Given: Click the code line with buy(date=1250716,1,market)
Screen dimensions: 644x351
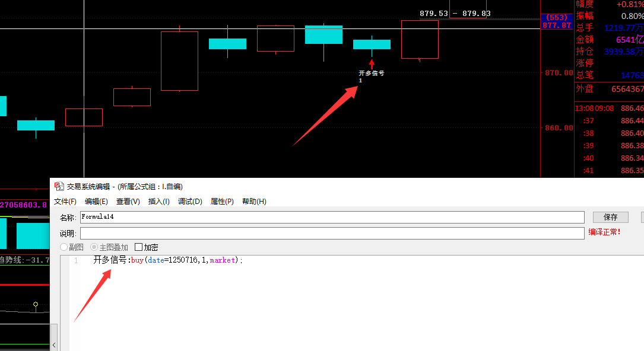Looking at the screenshot, I should pyautogui.click(x=168, y=260).
